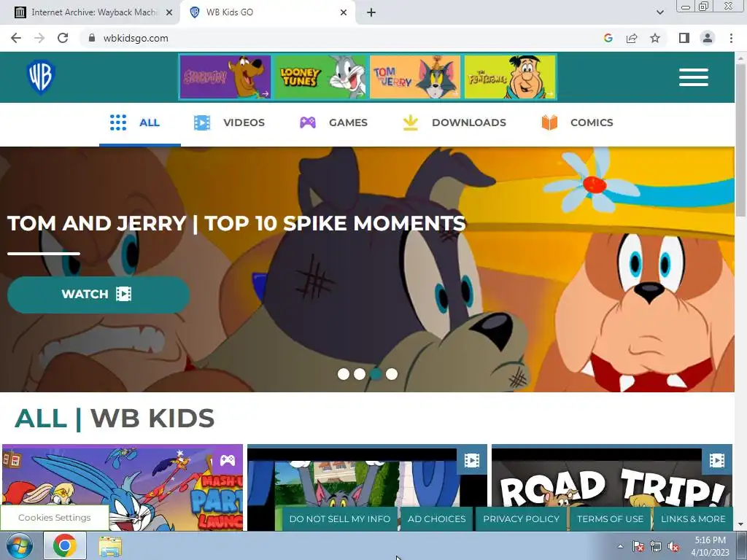Expand LINKS & MORE
Viewport: 747px width, 560px height.
[x=693, y=519]
